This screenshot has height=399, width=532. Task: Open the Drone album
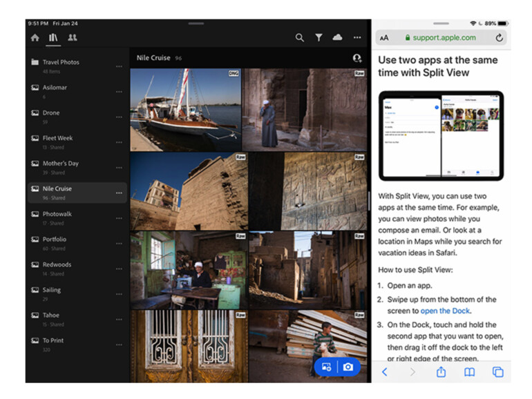click(77, 117)
